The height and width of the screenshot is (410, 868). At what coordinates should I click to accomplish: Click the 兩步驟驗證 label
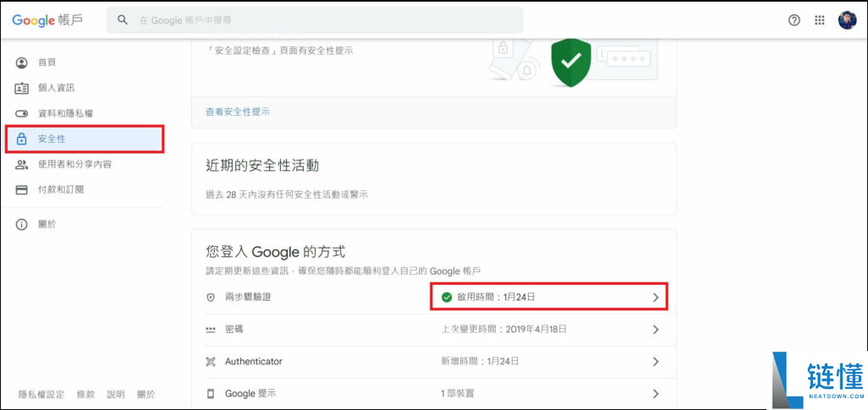(x=248, y=297)
